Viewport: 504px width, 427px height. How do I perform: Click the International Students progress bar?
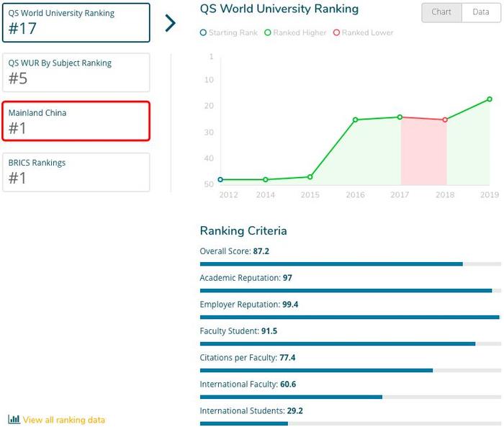tap(351, 423)
